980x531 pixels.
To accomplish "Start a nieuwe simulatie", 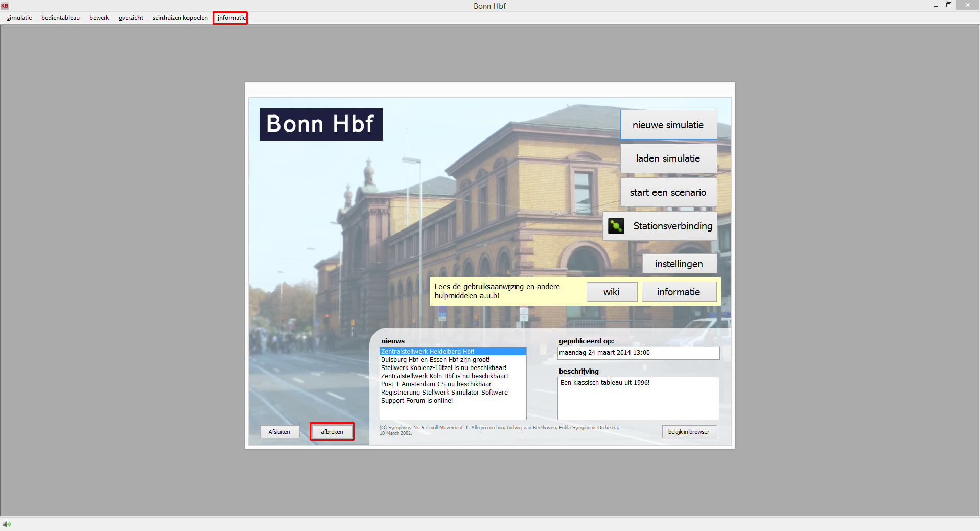I will pos(668,125).
